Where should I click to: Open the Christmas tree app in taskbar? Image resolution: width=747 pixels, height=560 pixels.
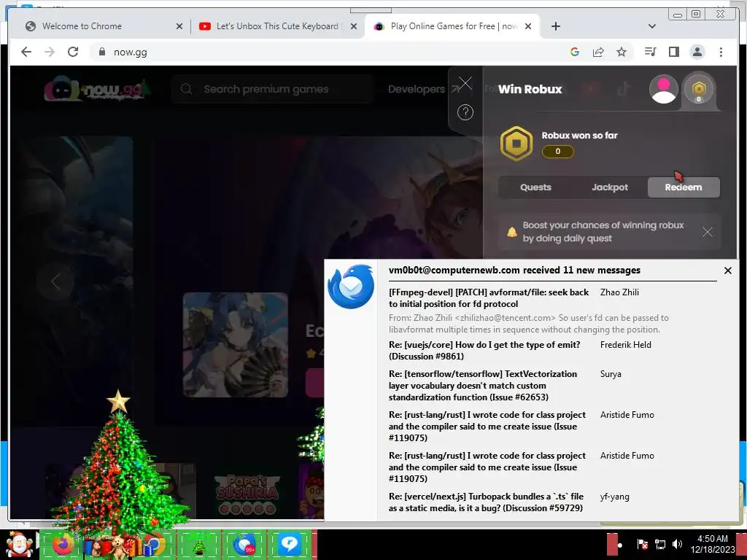pos(198,545)
